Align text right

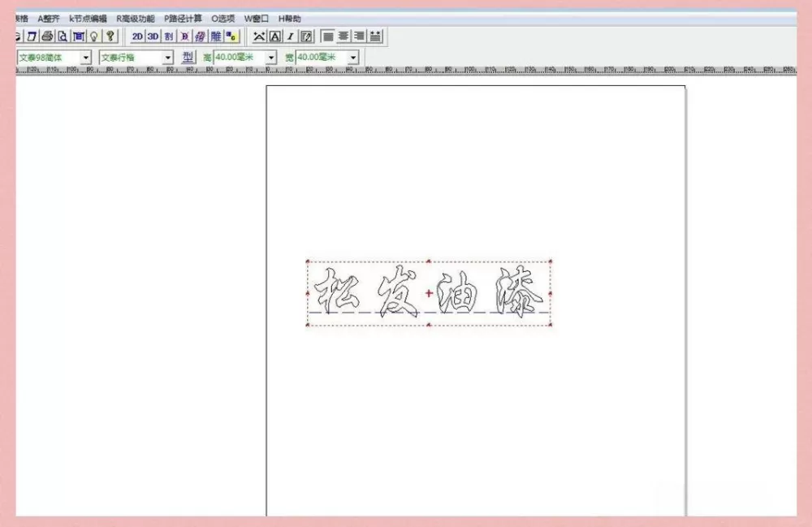(x=359, y=37)
